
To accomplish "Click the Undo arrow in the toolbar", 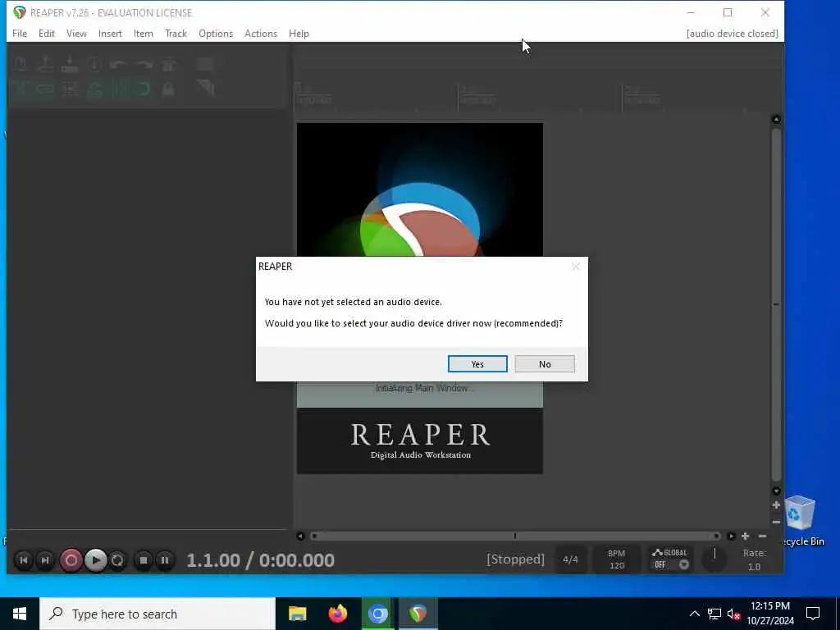I will 118,64.
